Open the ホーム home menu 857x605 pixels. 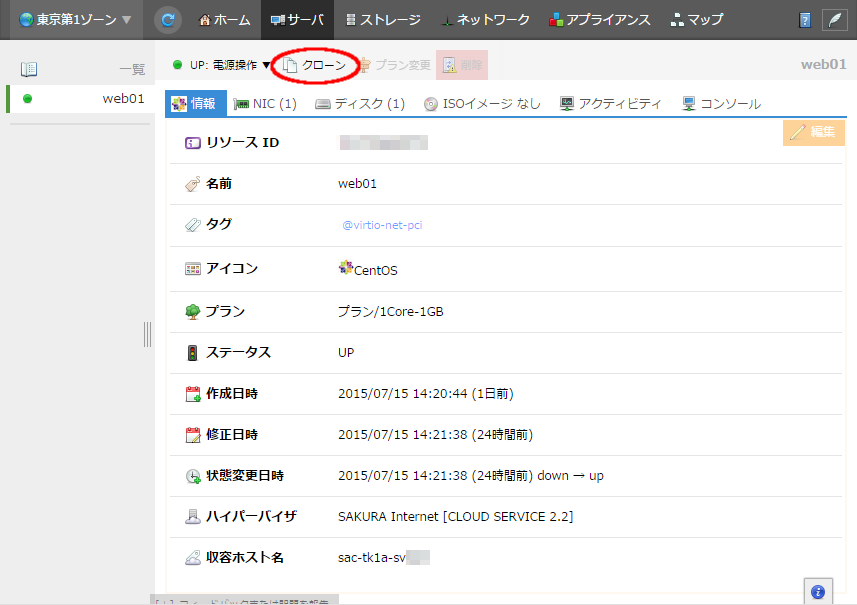pyautogui.click(x=225, y=20)
